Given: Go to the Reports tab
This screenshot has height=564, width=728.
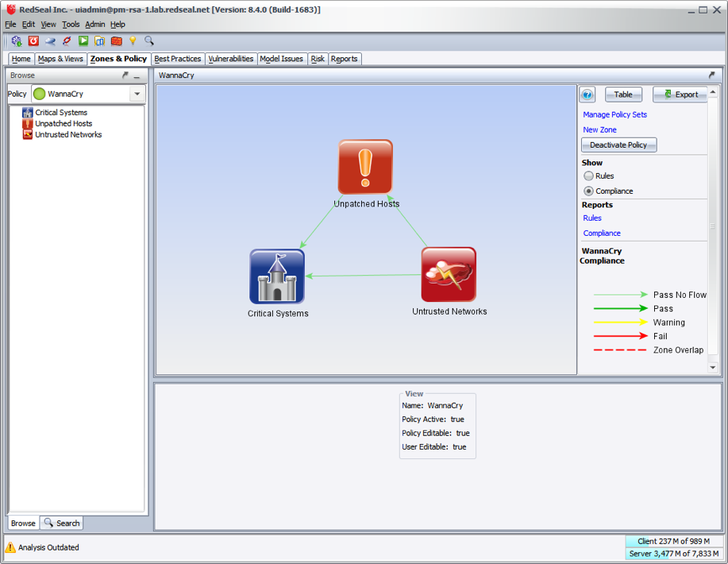Looking at the screenshot, I should [344, 59].
